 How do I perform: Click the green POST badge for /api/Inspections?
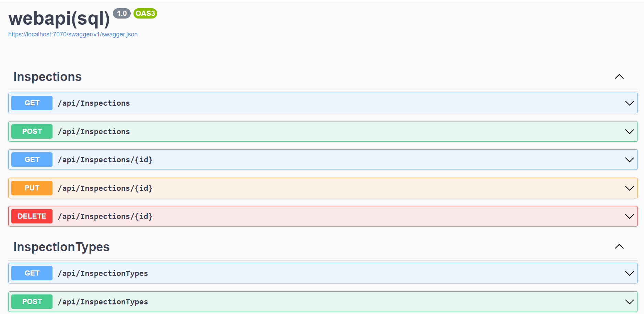pyautogui.click(x=32, y=131)
